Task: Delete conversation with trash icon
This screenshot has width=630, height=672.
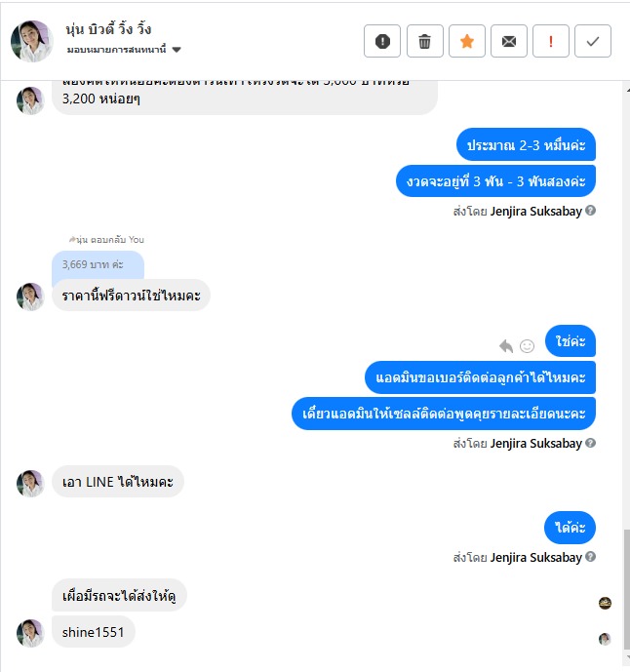Action: coord(424,41)
